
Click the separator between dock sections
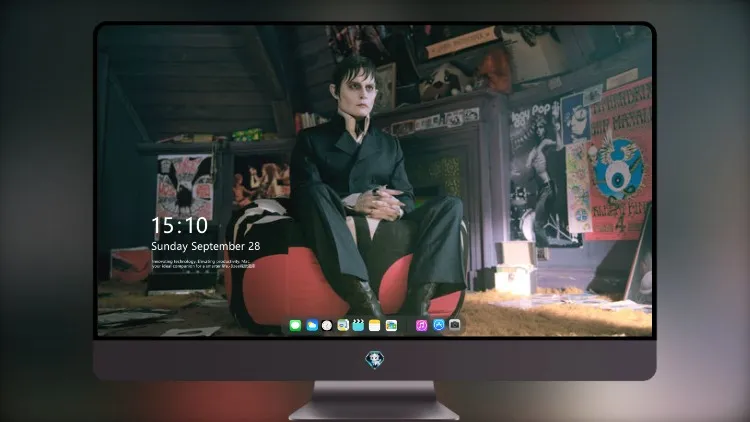point(407,326)
